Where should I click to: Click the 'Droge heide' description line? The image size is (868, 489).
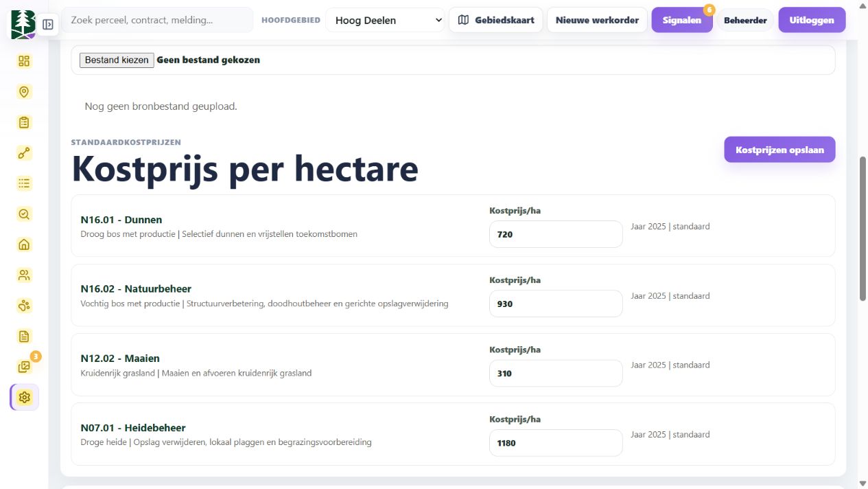point(226,442)
